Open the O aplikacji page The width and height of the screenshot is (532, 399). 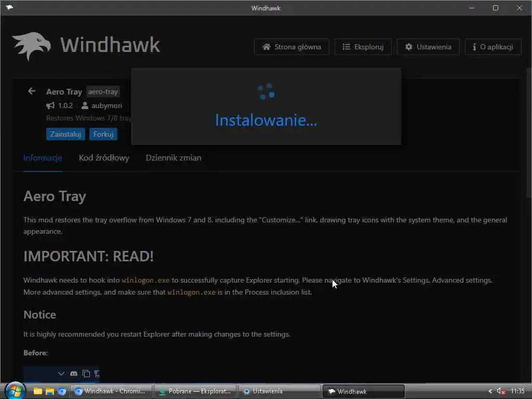pos(493,47)
